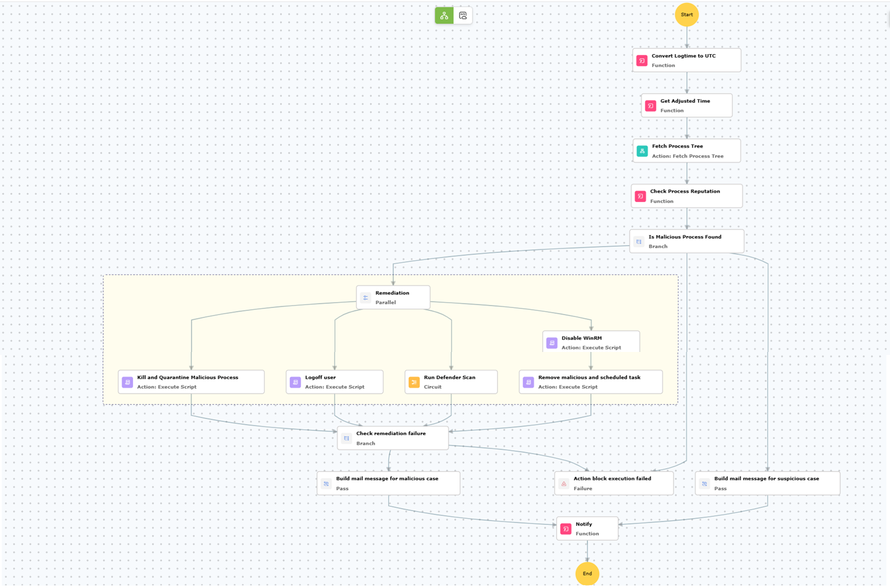The height and width of the screenshot is (588, 890).
Task: Select the 'Get Adjusted Time' label
Action: [685, 101]
